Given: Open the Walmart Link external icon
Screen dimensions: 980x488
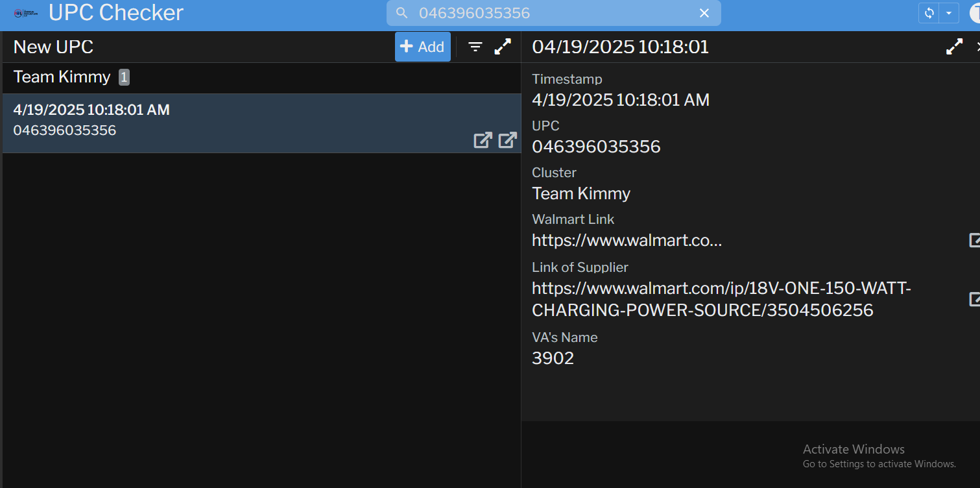Looking at the screenshot, I should [x=974, y=241].
